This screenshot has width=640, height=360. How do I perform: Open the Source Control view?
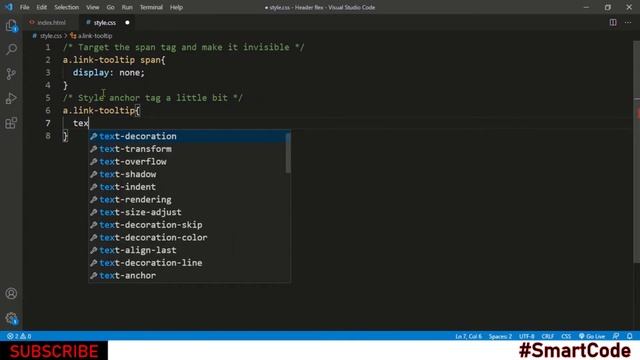coord(11,74)
